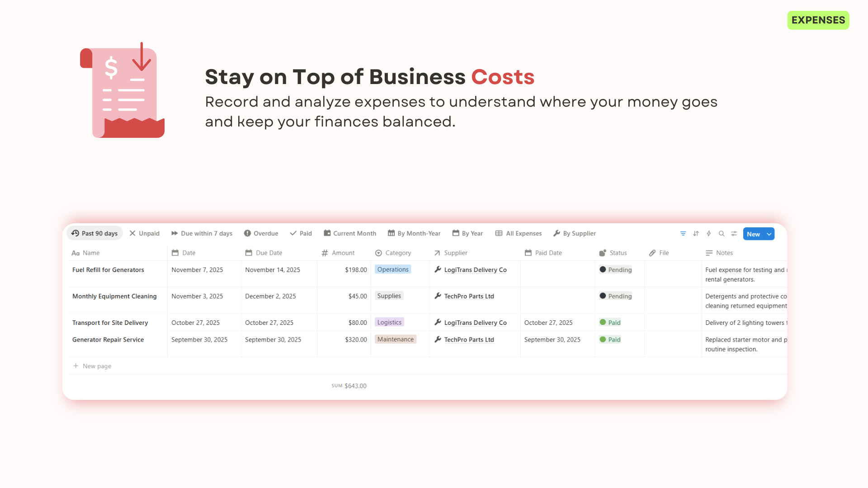Click the New button
Image resolution: width=868 pixels, height=488 pixels.
pyautogui.click(x=753, y=234)
